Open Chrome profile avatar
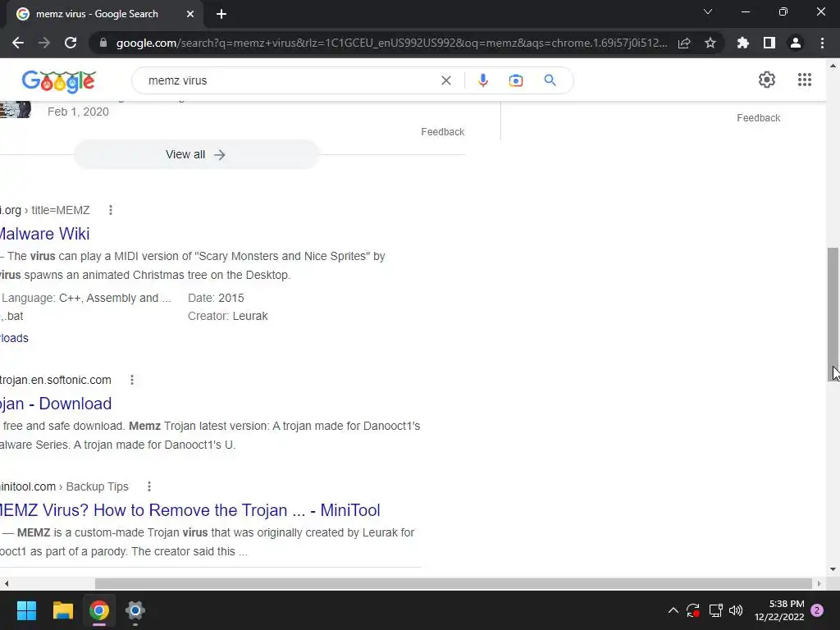Screen dimensions: 840x630 tap(796, 43)
